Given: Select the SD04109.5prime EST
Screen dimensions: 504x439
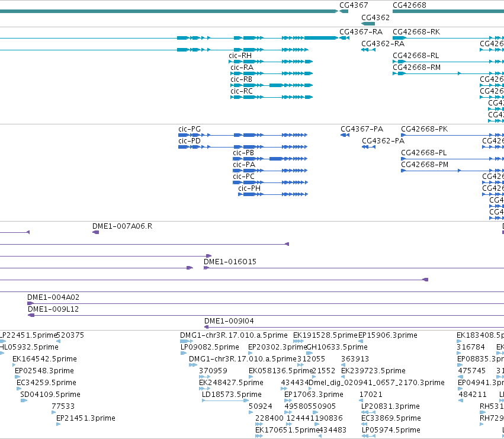Looking at the screenshot, I should pos(24,400).
